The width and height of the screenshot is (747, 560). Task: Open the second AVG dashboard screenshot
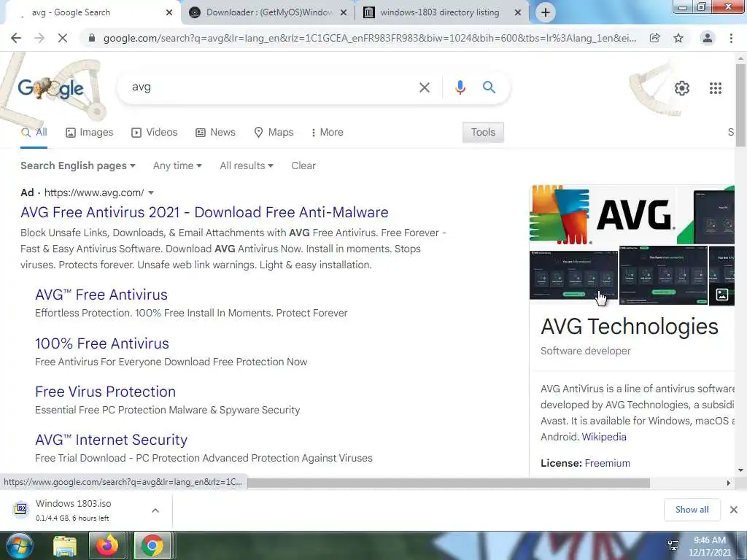pos(663,275)
